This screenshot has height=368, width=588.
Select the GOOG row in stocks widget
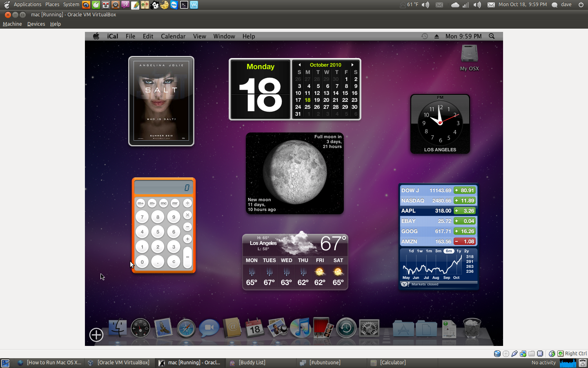[x=438, y=231]
